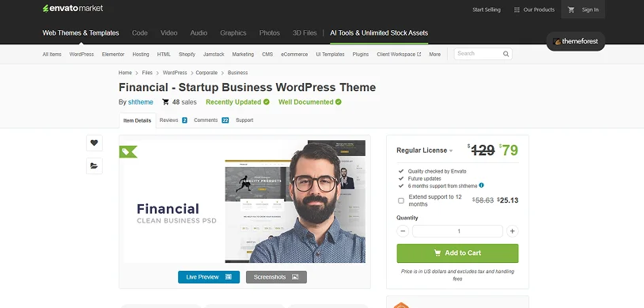Enable Extend support to 12 months checkbox
This screenshot has width=644, height=308.
[x=401, y=200]
